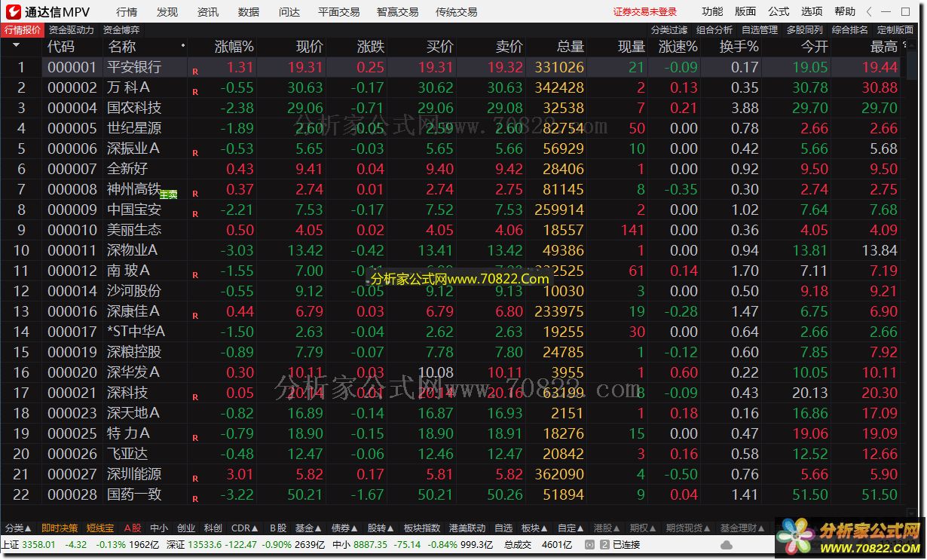Select the 行情报价 tab
The width and height of the screenshot is (927, 560).
click(23, 30)
